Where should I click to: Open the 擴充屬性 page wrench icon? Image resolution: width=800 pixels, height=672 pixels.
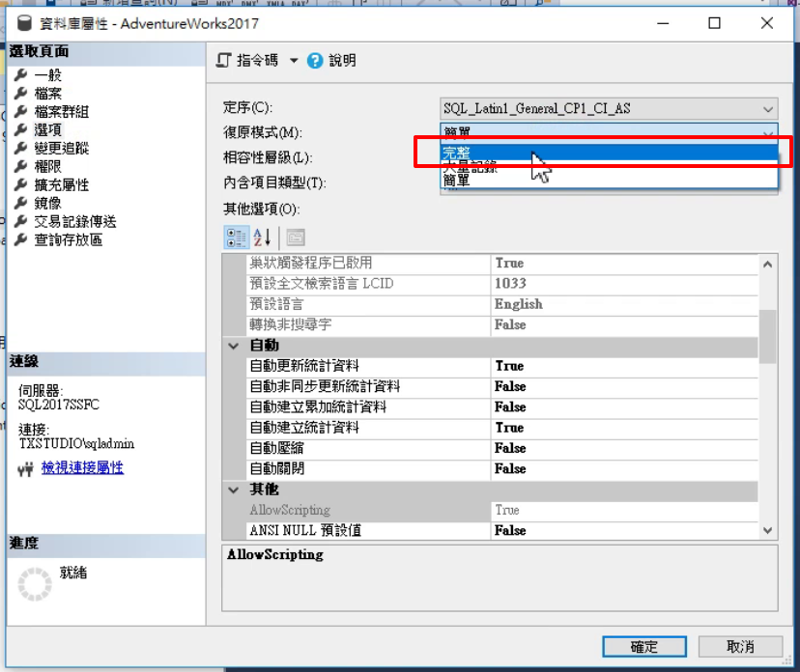(21, 185)
